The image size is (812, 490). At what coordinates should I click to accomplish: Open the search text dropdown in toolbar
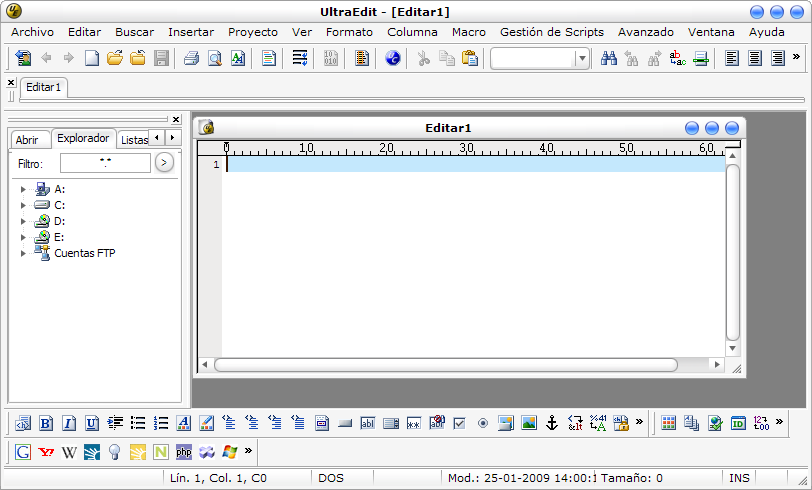click(x=582, y=59)
